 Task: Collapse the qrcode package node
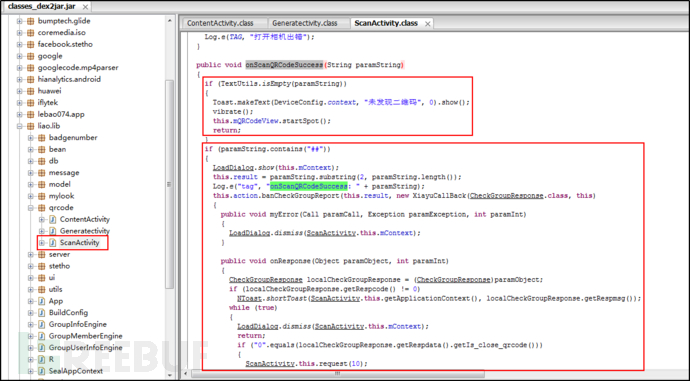[x=30, y=208]
